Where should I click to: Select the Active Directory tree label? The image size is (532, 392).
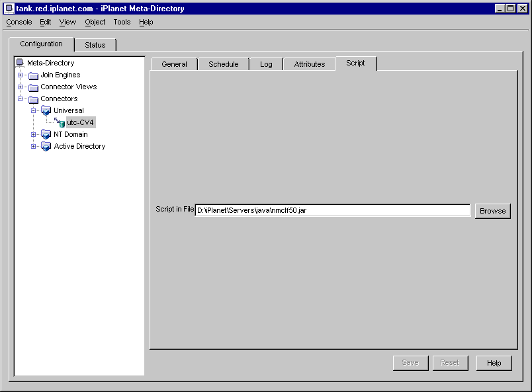(79, 147)
